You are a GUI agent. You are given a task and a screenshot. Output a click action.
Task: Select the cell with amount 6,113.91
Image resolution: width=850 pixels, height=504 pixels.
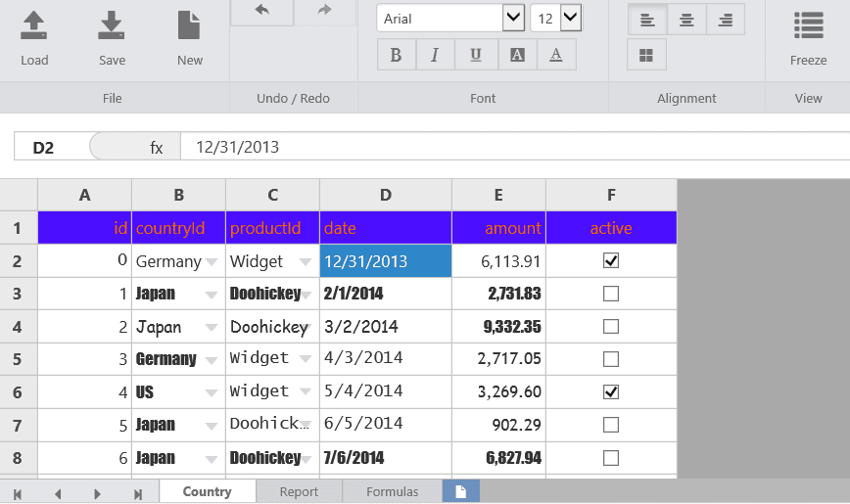(x=498, y=261)
